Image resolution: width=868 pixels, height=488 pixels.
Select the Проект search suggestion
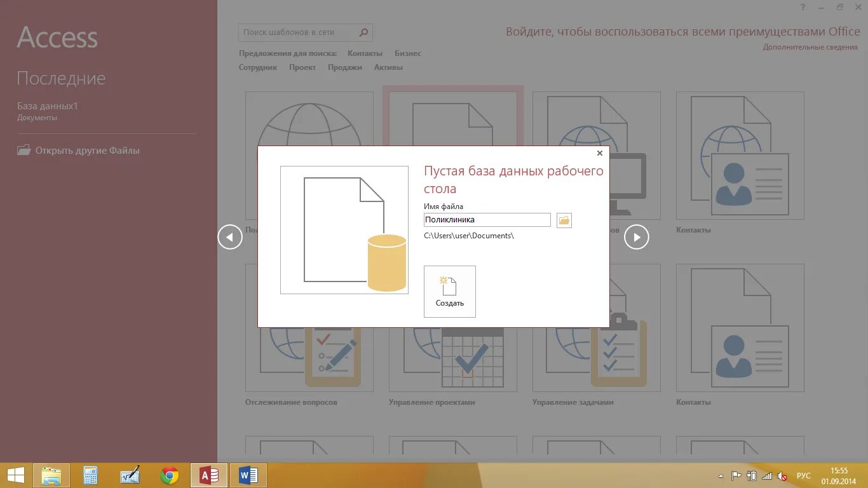pyautogui.click(x=302, y=67)
